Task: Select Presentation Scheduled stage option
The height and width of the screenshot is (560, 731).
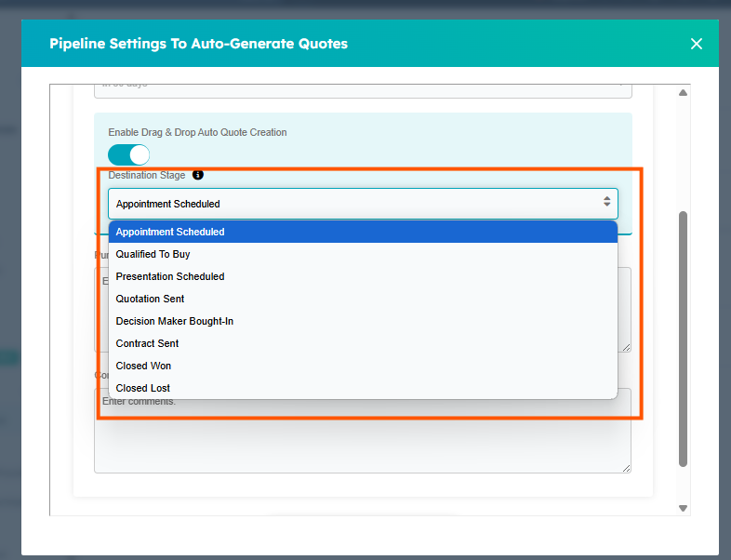Action: pyautogui.click(x=363, y=276)
